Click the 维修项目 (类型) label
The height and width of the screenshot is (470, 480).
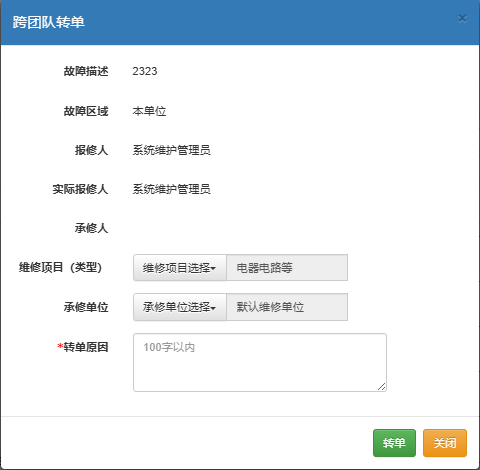(60, 267)
